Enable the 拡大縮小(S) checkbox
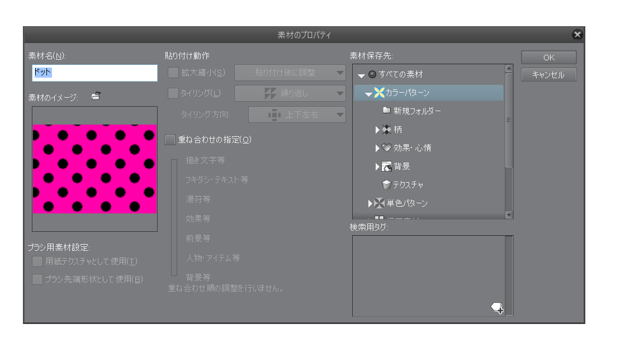The image size is (644, 362). 173,73
